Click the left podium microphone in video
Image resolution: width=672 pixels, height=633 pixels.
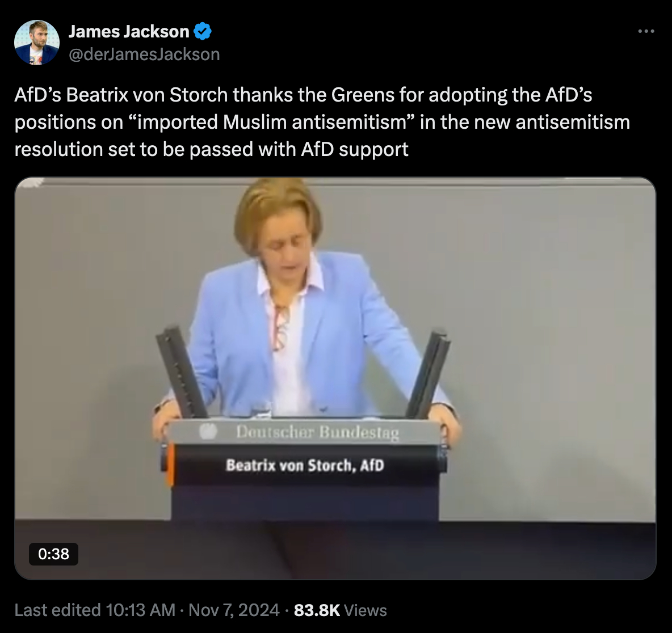(181, 372)
